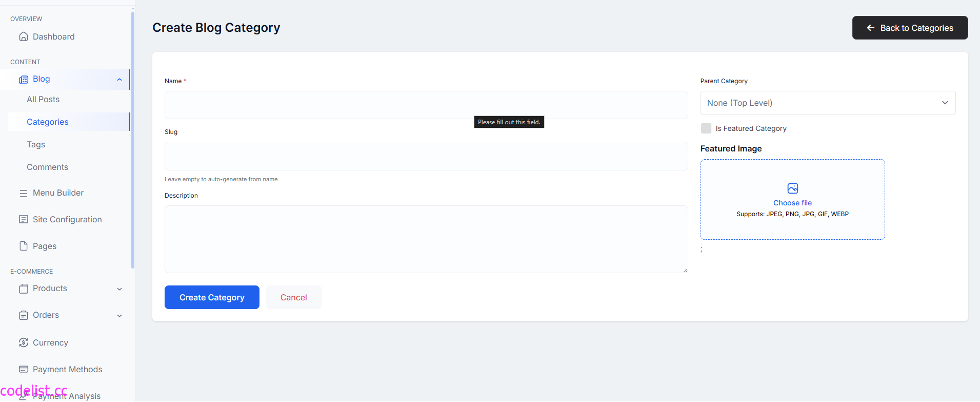Open Tags in sidebar

36,144
